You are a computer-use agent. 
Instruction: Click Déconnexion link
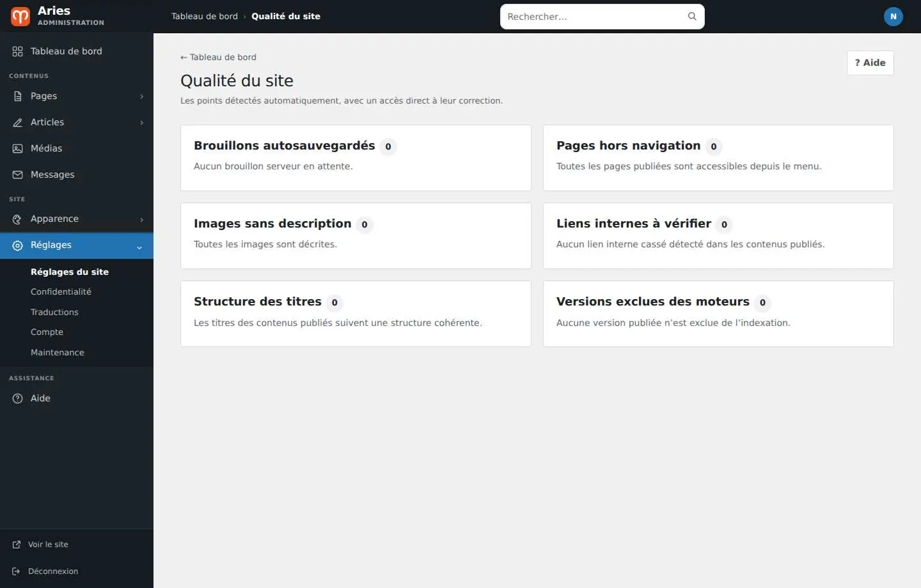click(x=53, y=571)
